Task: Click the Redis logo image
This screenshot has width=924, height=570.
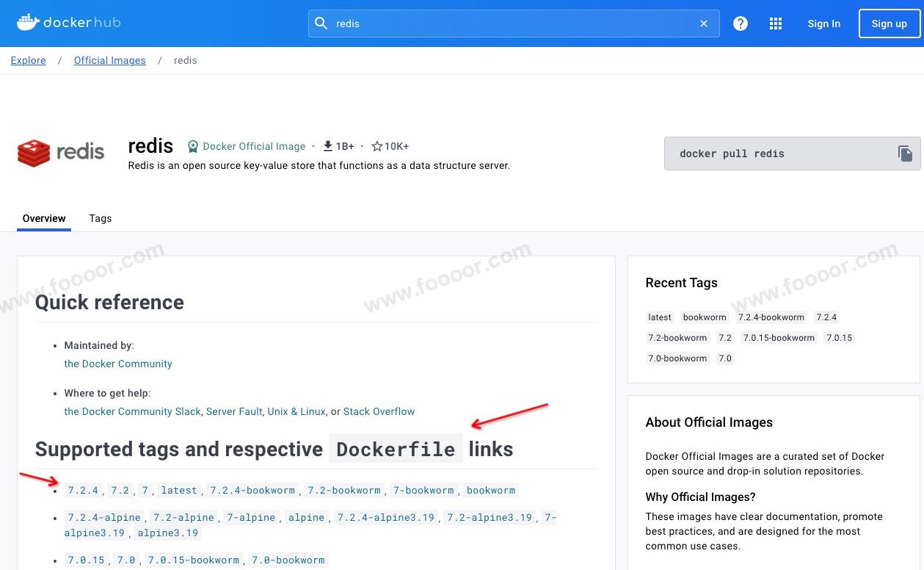Action: pyautogui.click(x=61, y=153)
